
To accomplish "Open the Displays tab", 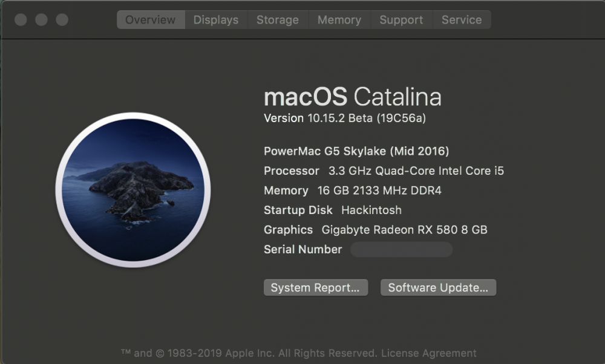I will [216, 20].
